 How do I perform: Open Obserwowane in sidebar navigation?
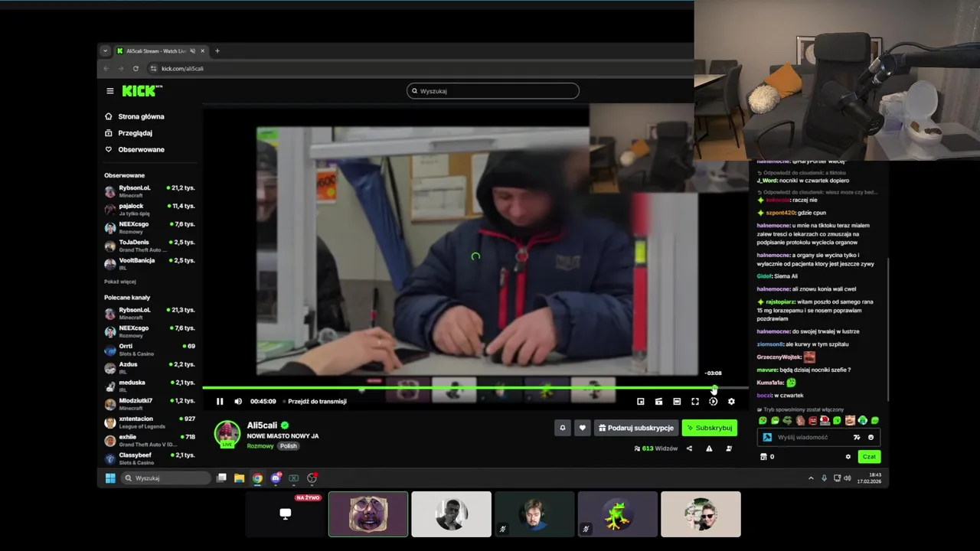pos(135,149)
